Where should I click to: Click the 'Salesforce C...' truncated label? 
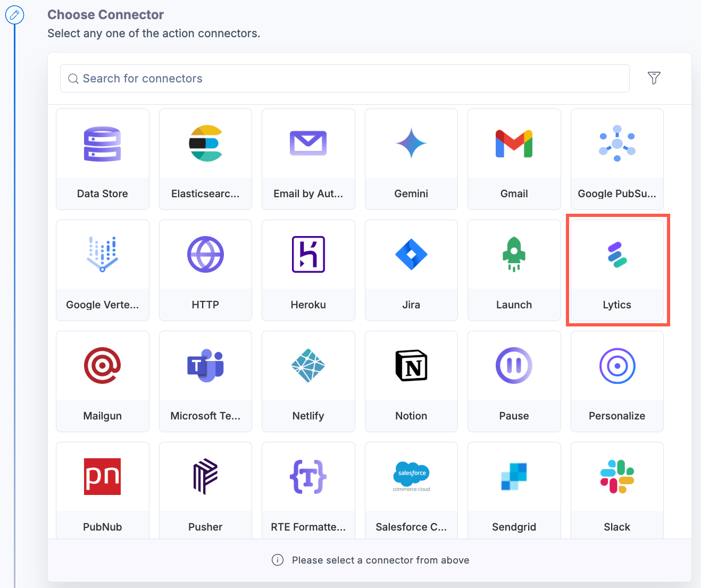pyautogui.click(x=411, y=527)
